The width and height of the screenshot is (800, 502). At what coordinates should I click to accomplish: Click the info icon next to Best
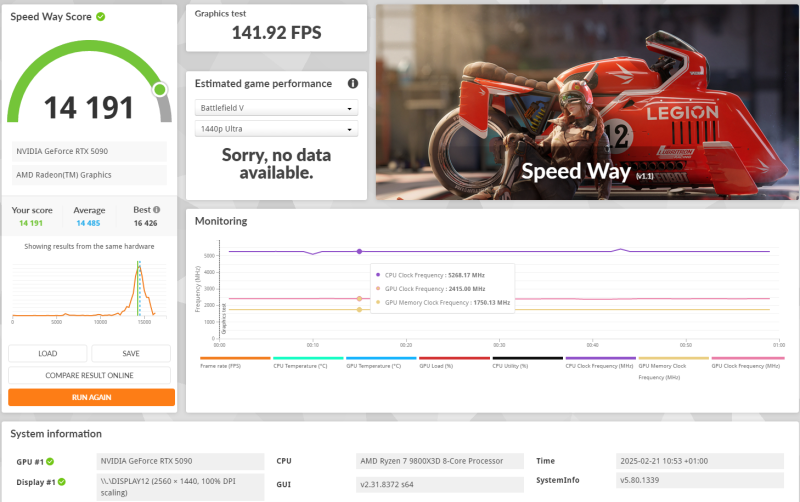(157, 210)
